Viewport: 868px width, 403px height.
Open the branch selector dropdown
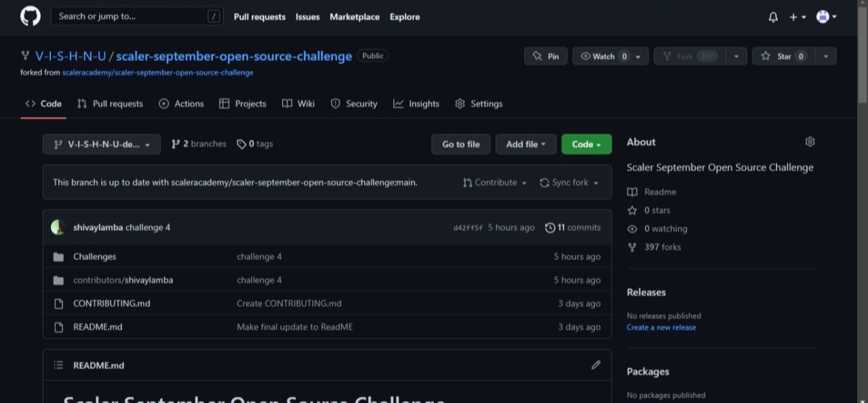(101, 144)
